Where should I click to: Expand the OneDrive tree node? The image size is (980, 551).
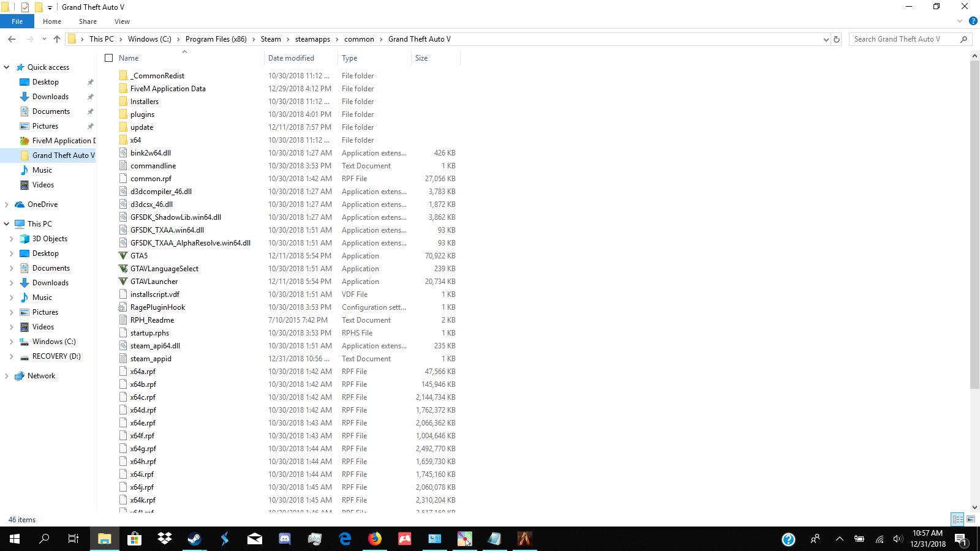coord(7,204)
